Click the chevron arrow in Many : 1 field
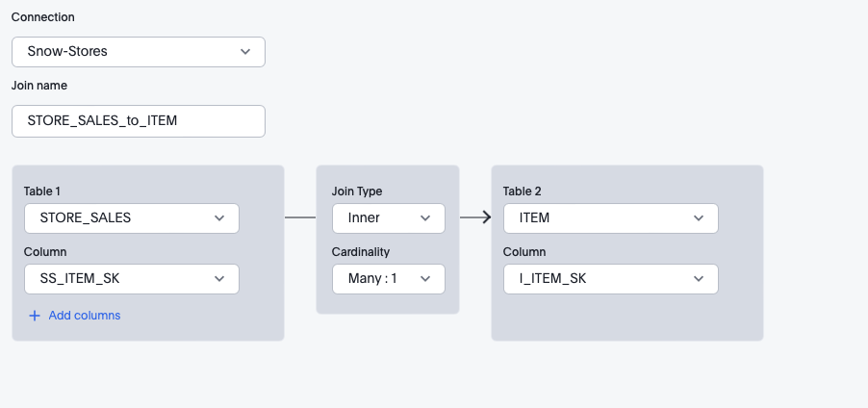Image resolution: width=868 pixels, height=408 pixels. point(425,279)
